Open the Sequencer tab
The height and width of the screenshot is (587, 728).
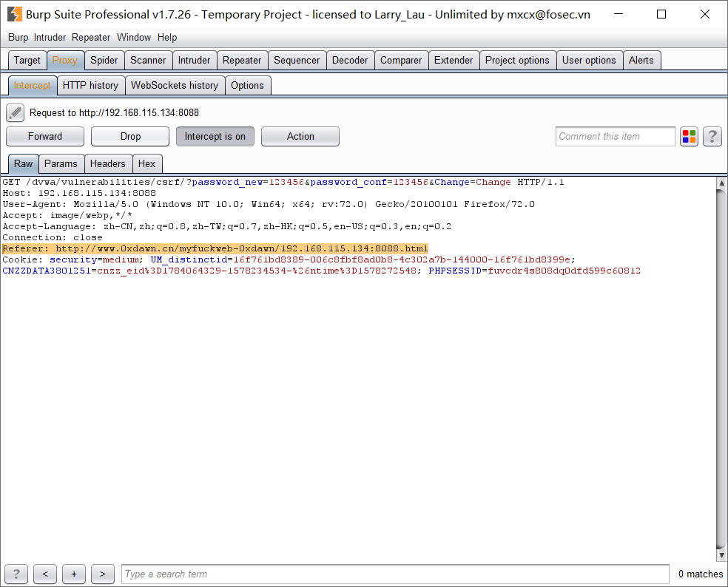coord(297,61)
